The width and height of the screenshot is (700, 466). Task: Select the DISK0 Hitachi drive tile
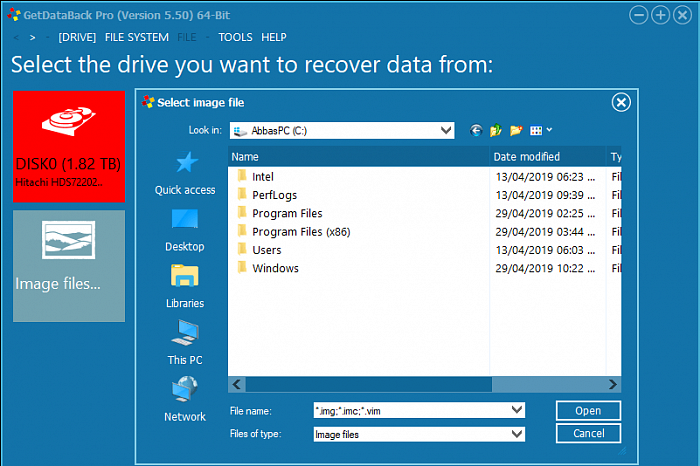coord(69,146)
